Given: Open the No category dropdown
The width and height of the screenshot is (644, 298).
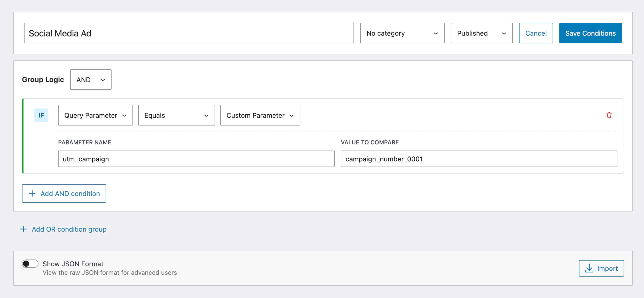Looking at the screenshot, I should pyautogui.click(x=402, y=33).
